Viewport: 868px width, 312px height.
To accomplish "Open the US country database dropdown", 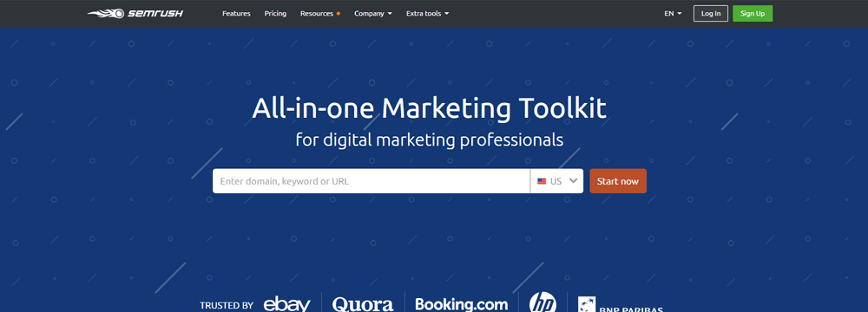I will pyautogui.click(x=556, y=181).
